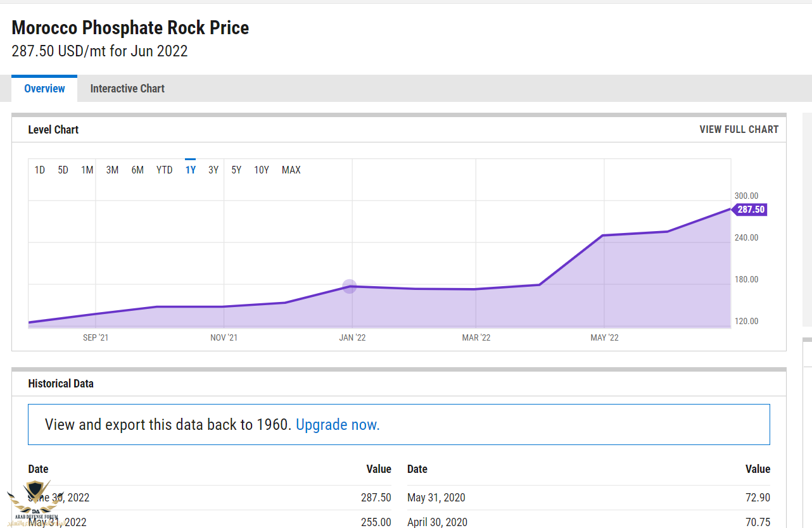Show the 10Y price history

point(262,170)
